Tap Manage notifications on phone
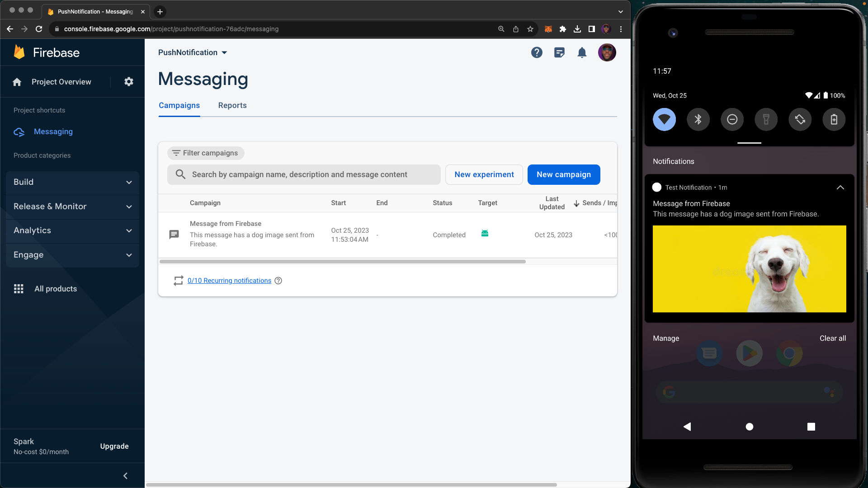 pyautogui.click(x=666, y=338)
